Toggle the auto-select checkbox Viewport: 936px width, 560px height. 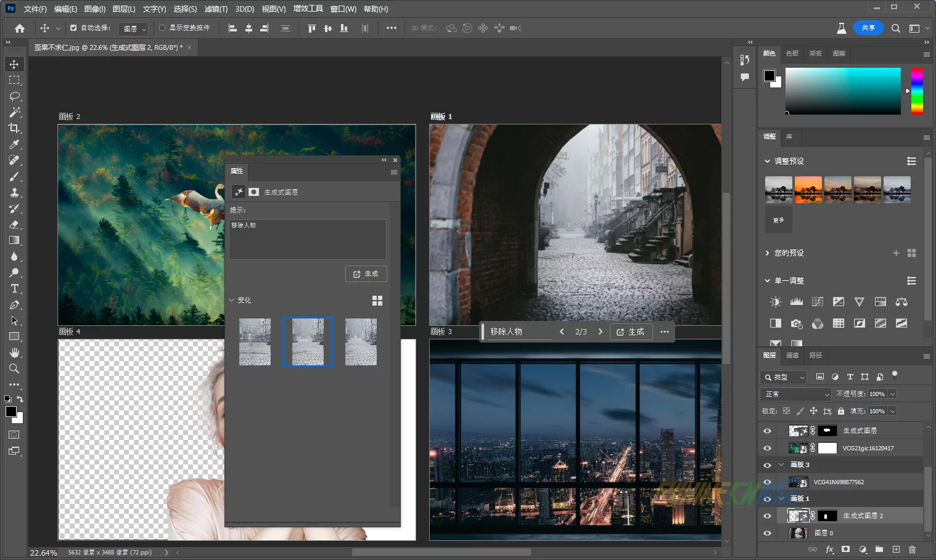pyautogui.click(x=73, y=28)
